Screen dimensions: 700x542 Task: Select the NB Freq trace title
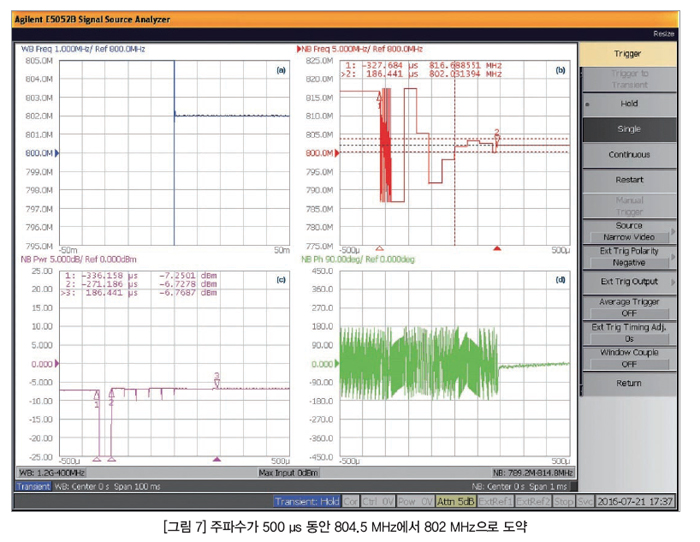[362, 49]
